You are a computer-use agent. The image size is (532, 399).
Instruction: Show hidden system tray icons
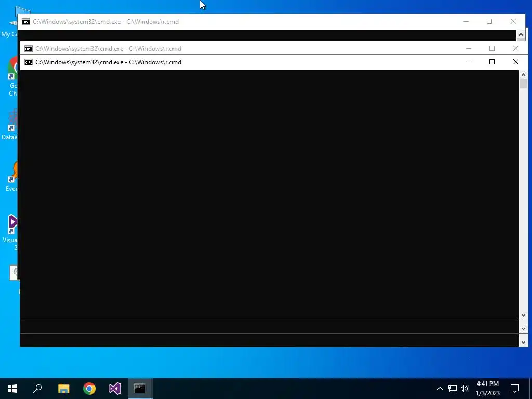click(440, 389)
